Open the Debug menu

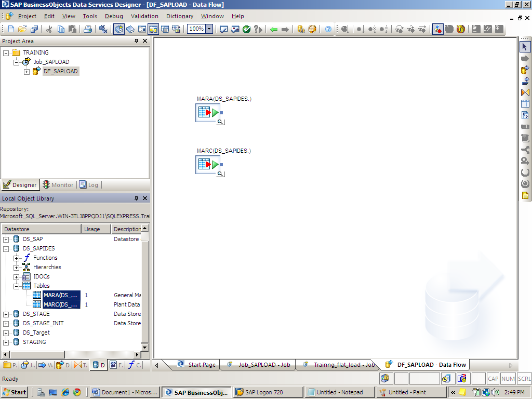(114, 16)
